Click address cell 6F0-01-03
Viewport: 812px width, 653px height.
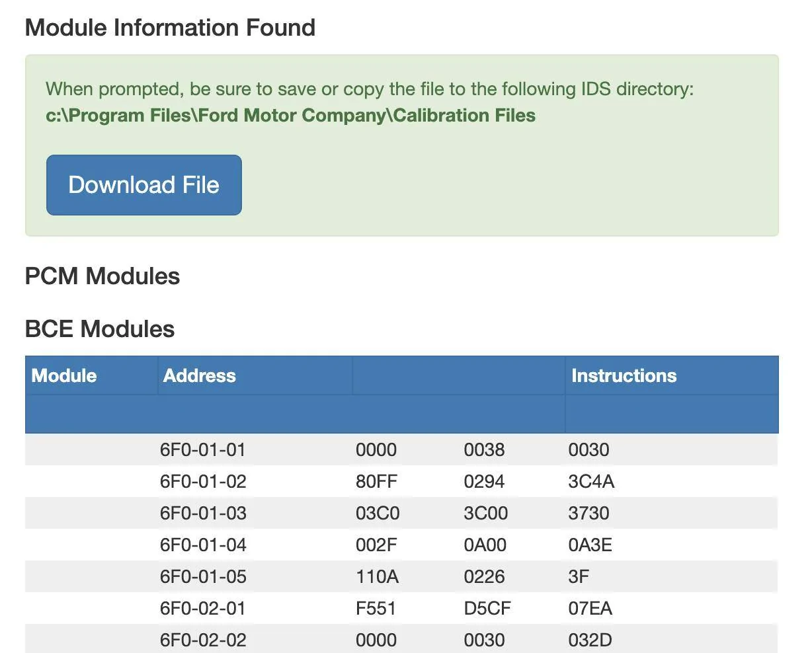click(x=203, y=514)
